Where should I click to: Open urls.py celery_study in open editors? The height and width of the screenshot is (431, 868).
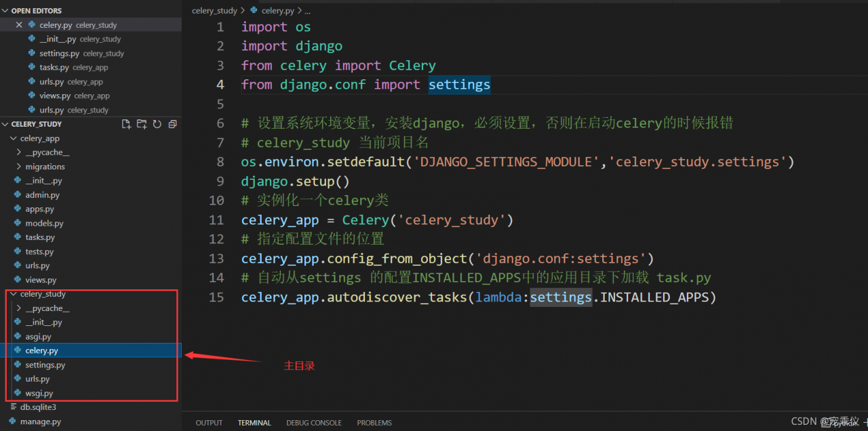(91, 110)
